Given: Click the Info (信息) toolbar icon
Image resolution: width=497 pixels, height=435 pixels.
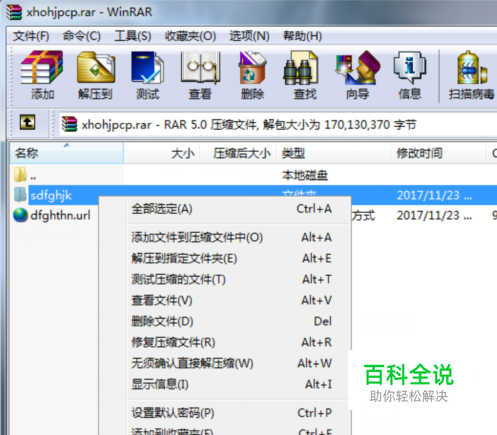Looking at the screenshot, I should (410, 75).
